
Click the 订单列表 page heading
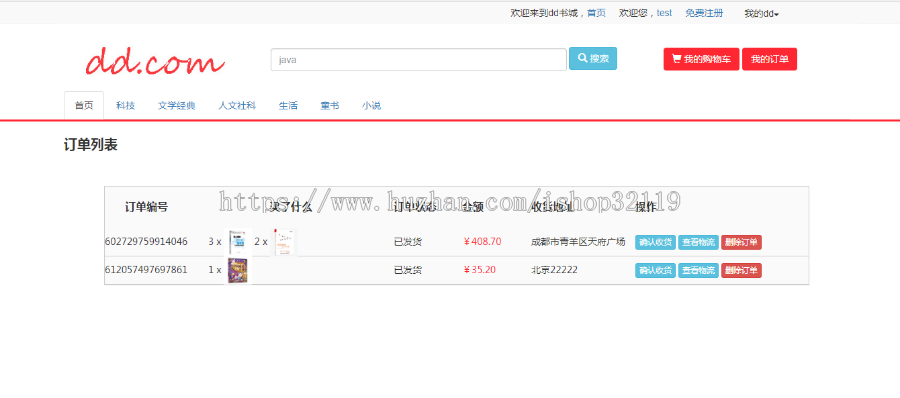(91, 145)
